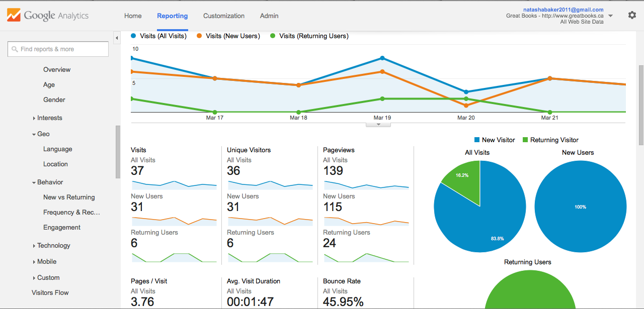644x309 pixels.
Task: Click the Unique Visitors total 36
Action: click(x=233, y=171)
